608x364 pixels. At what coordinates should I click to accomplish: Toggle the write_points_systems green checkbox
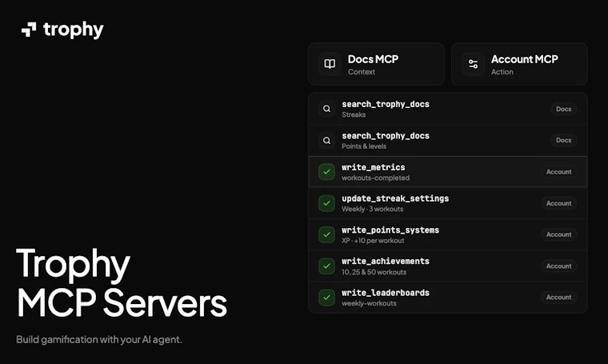click(x=327, y=234)
